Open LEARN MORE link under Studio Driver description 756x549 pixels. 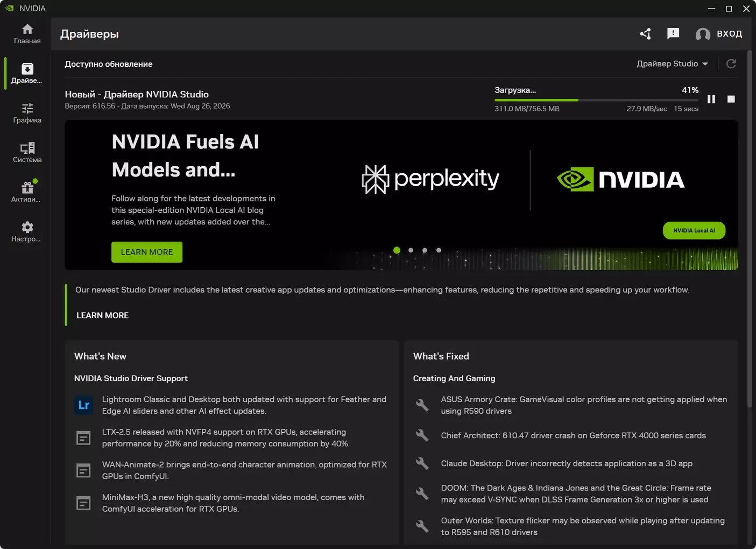click(102, 315)
